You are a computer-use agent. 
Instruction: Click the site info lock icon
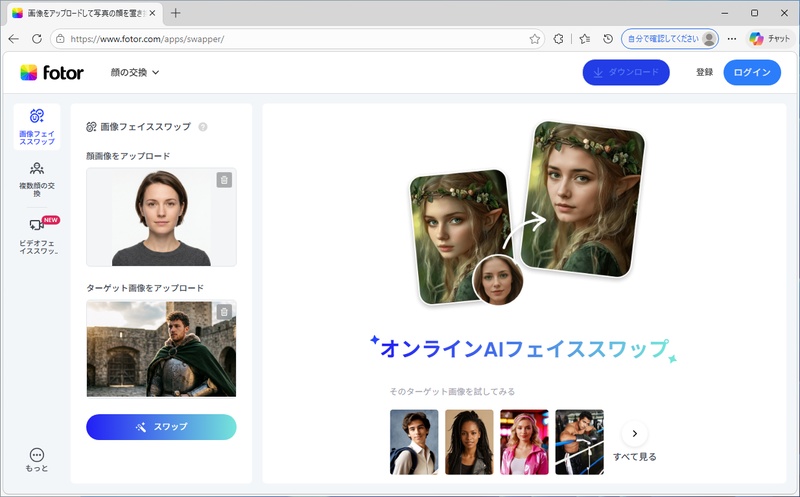[x=60, y=39]
